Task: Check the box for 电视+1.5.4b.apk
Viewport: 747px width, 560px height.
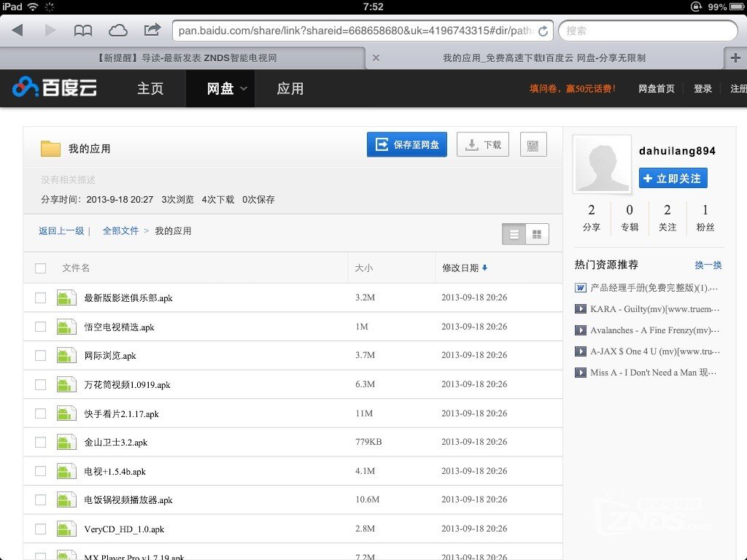Action: 41,471
